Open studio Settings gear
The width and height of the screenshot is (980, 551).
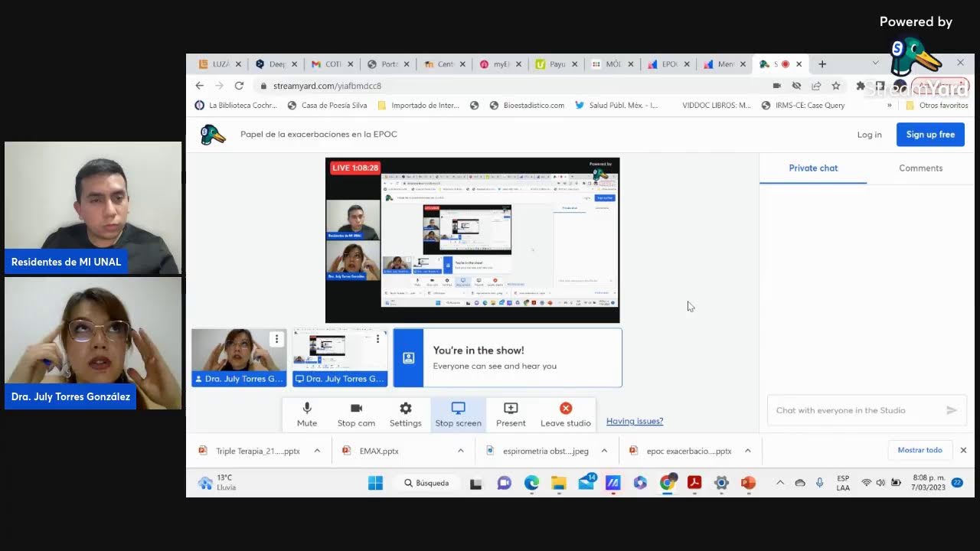pyautogui.click(x=406, y=414)
